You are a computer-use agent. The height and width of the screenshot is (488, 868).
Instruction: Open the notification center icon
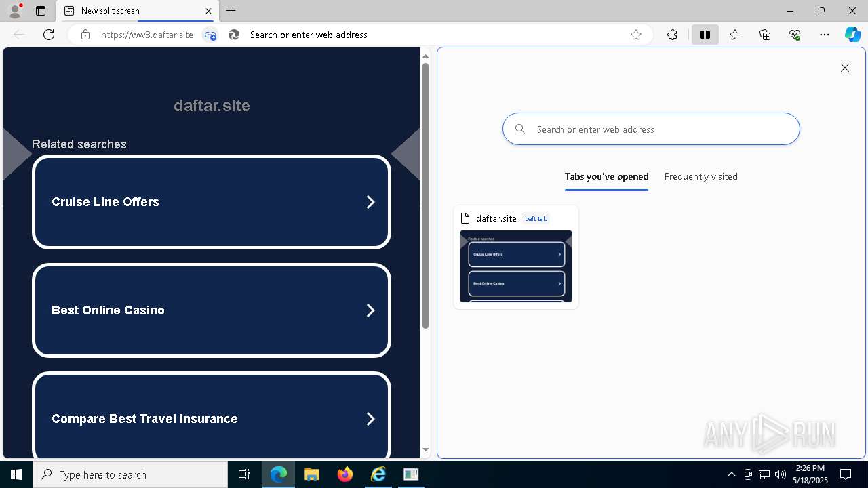click(846, 474)
